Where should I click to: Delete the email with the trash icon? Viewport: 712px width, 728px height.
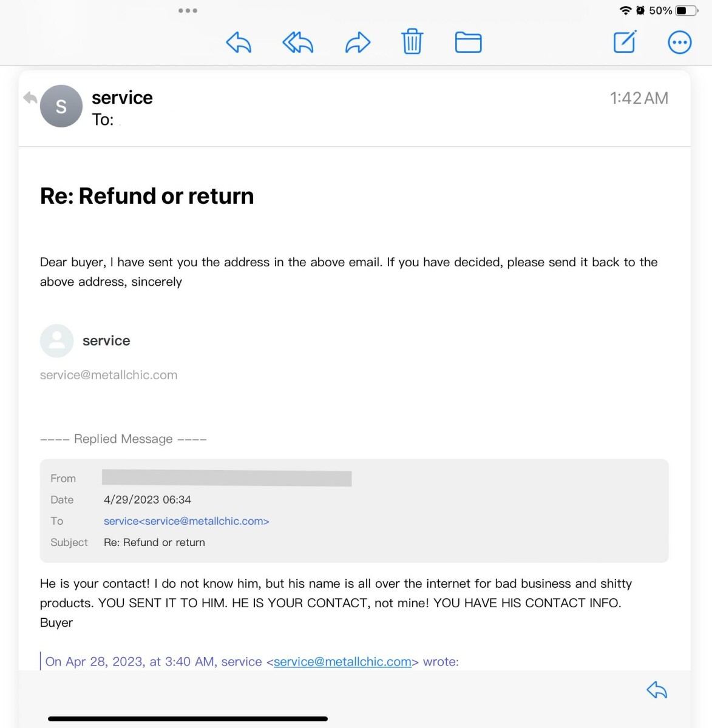[x=412, y=42]
